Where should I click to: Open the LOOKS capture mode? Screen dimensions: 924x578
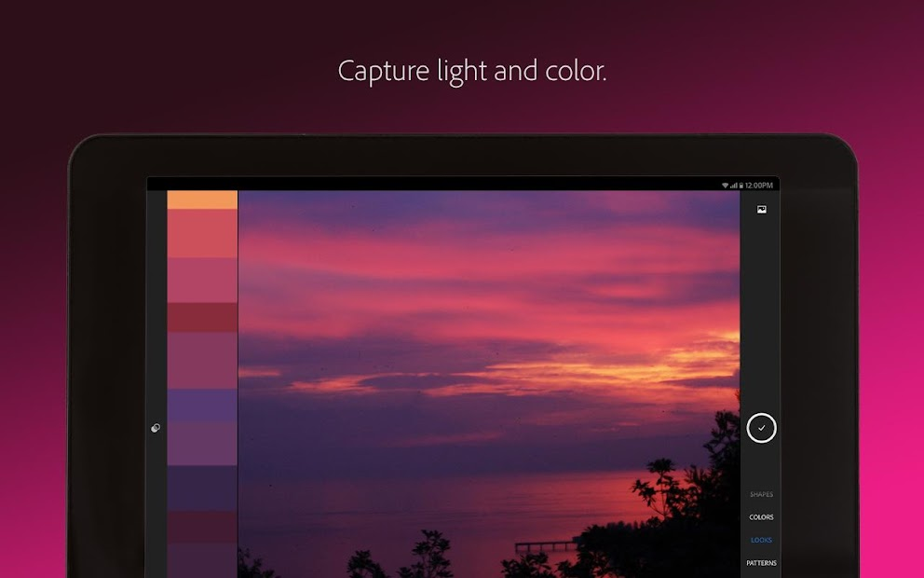tap(761, 540)
